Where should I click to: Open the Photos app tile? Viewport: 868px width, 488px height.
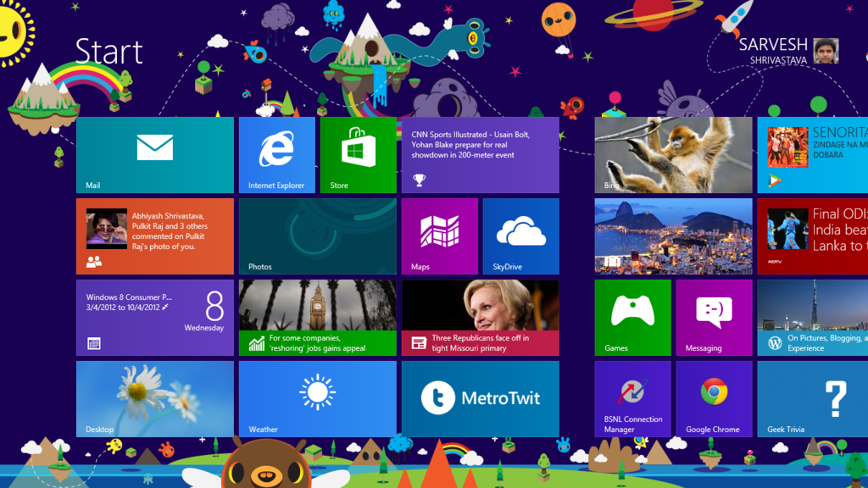pos(317,236)
